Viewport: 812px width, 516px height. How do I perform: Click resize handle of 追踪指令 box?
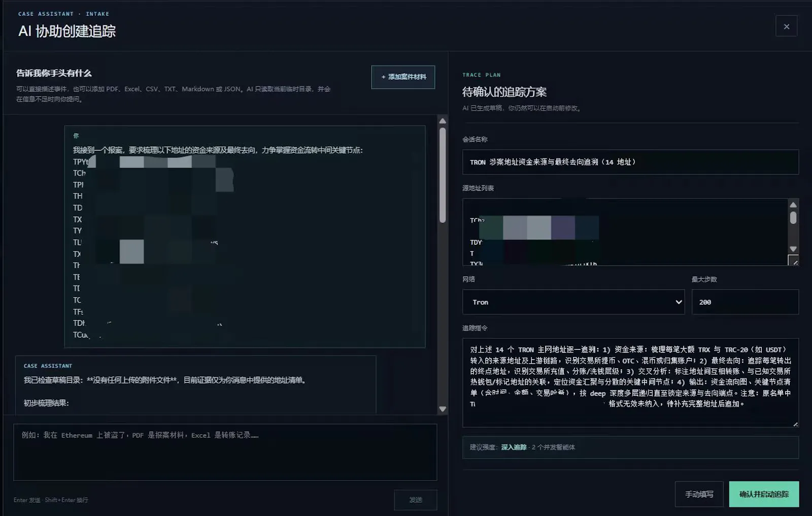pyautogui.click(x=795, y=424)
